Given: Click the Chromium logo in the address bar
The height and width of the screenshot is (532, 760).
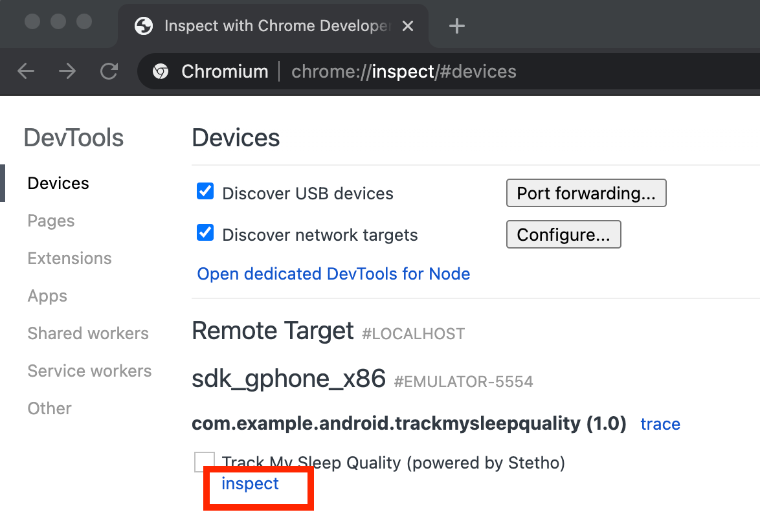Looking at the screenshot, I should tap(160, 71).
